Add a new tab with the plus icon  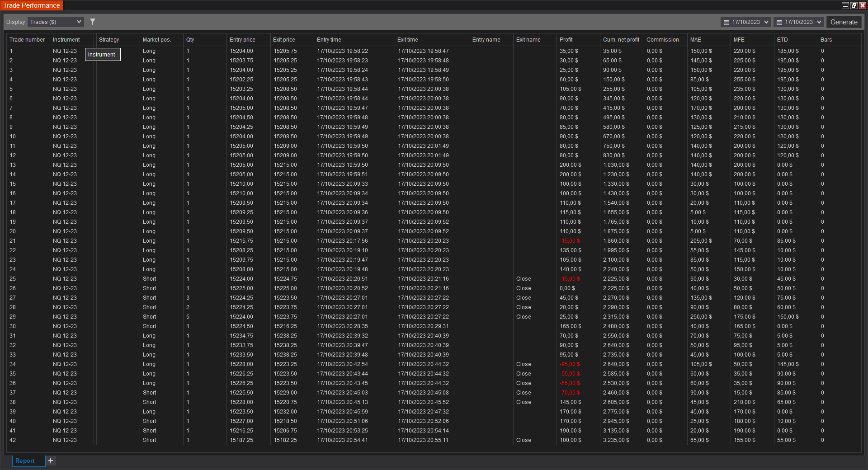click(x=51, y=461)
